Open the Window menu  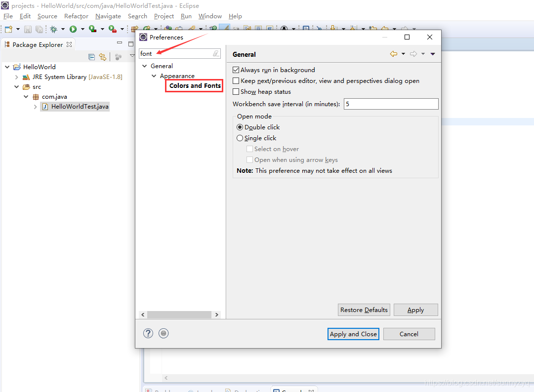tap(210, 16)
